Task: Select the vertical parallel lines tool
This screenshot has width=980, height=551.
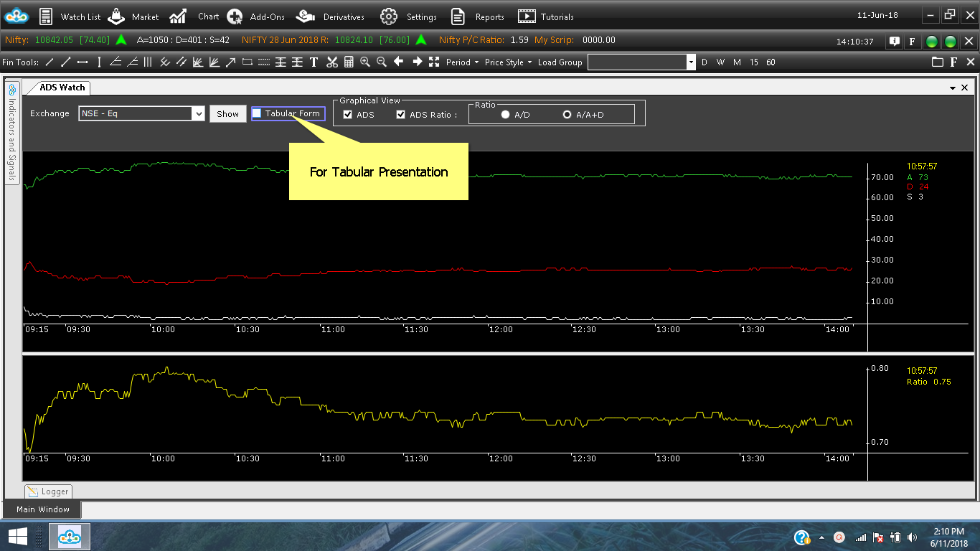Action: (x=148, y=62)
